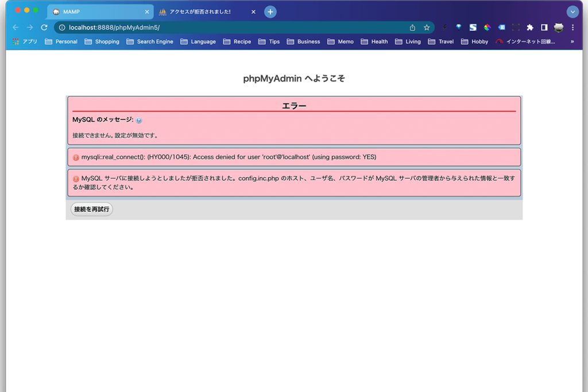Click the MySQL のメッセージ: label
Image resolution: width=588 pixels, height=392 pixels.
coord(103,119)
